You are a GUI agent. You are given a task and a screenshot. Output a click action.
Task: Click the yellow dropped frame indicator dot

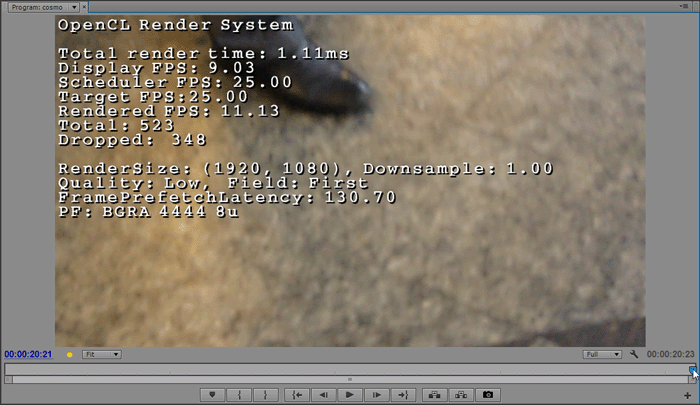pyautogui.click(x=70, y=355)
